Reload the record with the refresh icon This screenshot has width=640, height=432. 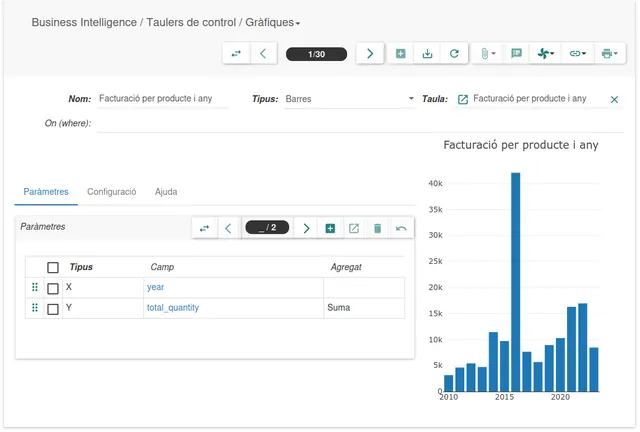point(454,53)
